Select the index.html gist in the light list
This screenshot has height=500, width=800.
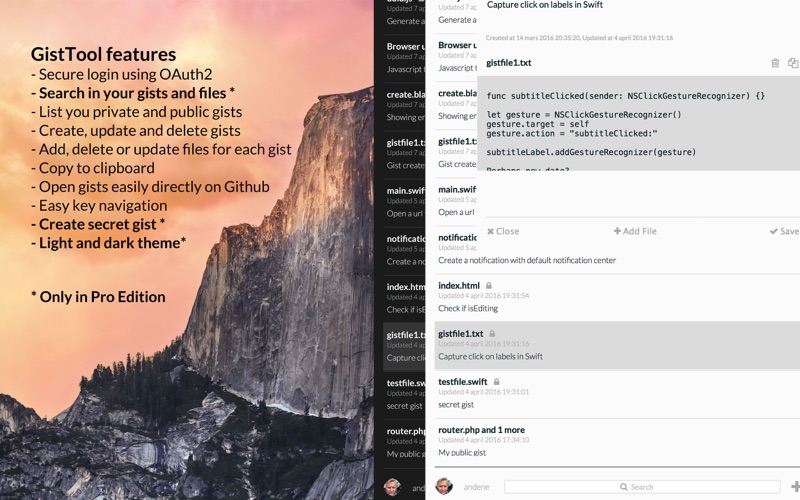(x=617, y=297)
